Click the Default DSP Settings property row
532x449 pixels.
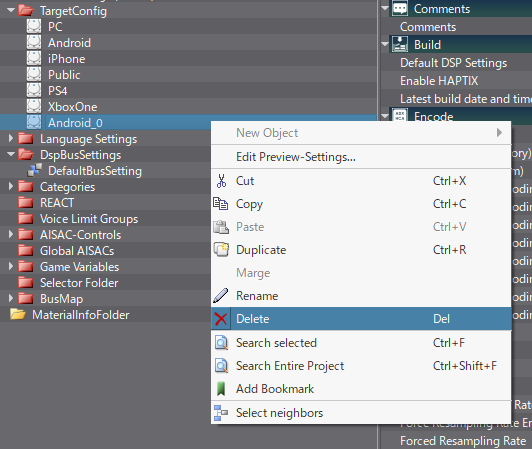[457, 63]
